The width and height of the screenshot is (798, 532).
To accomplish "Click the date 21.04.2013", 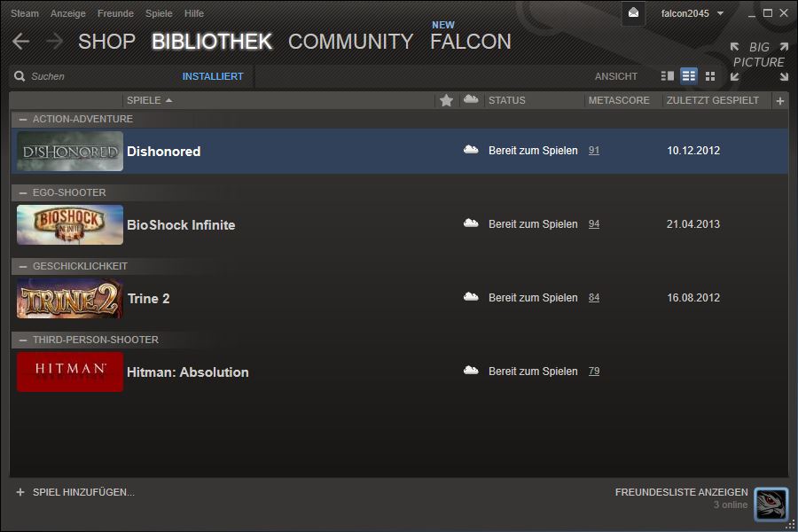I will (x=693, y=224).
